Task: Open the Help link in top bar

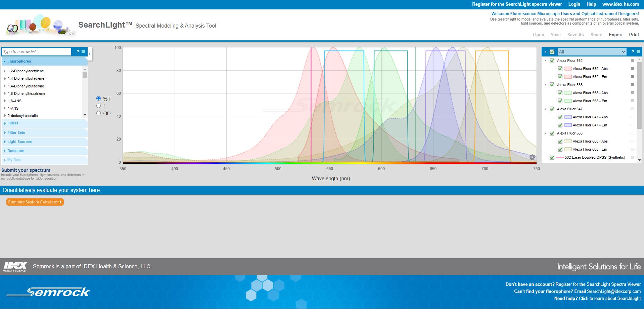Action: coord(591,4)
